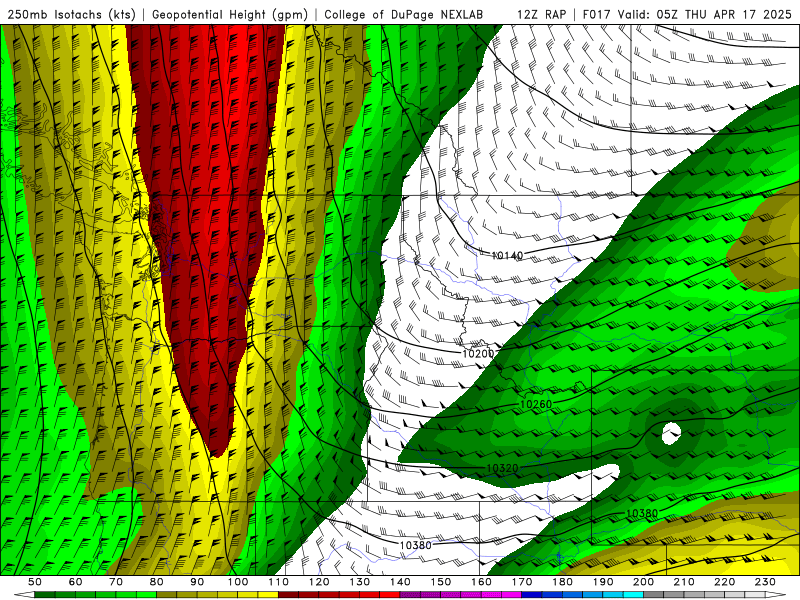Click the 180 value on the color scale
800x600 pixels.
562,582
